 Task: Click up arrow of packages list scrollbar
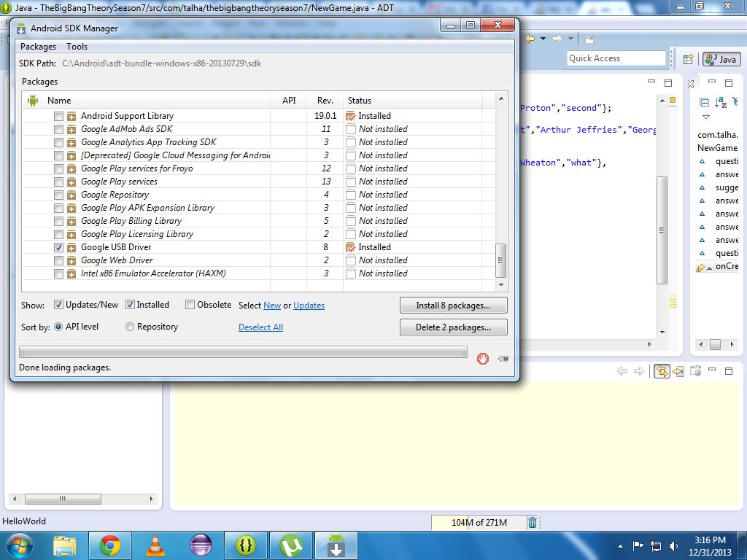pyautogui.click(x=500, y=98)
